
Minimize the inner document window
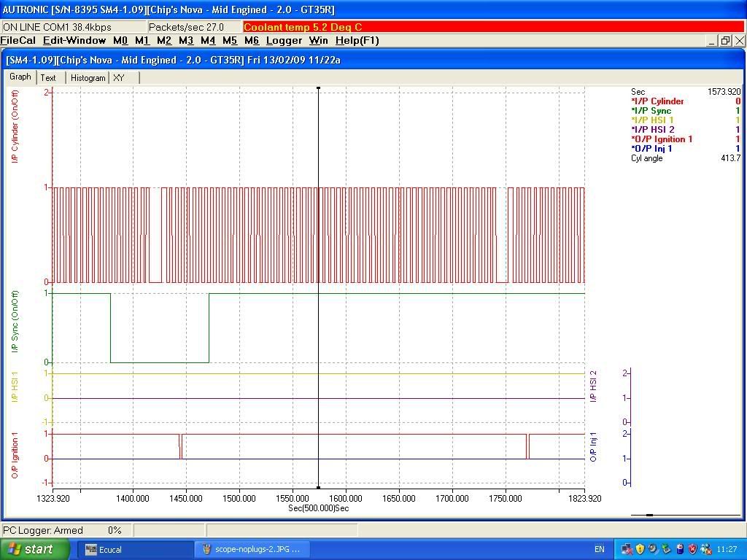(712, 41)
